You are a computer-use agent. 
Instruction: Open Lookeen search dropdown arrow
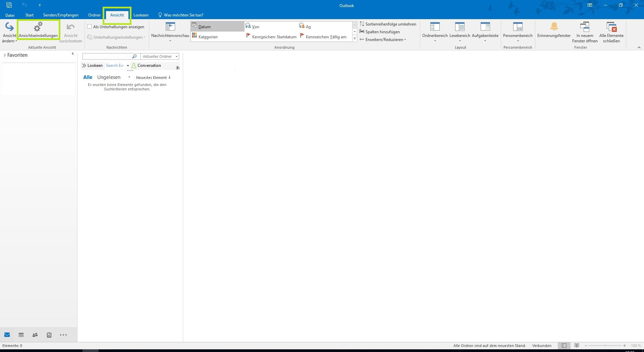[128, 65]
